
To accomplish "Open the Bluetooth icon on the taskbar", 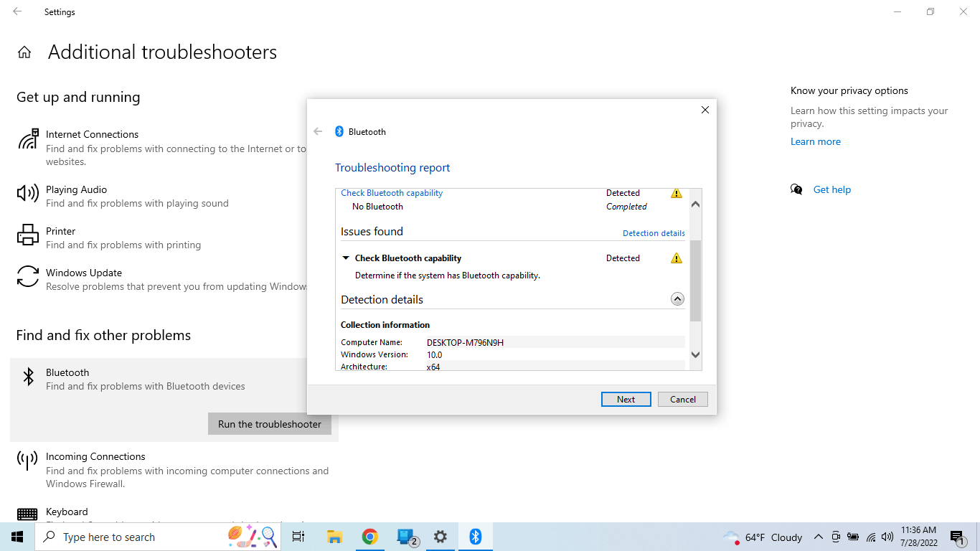I will (475, 536).
